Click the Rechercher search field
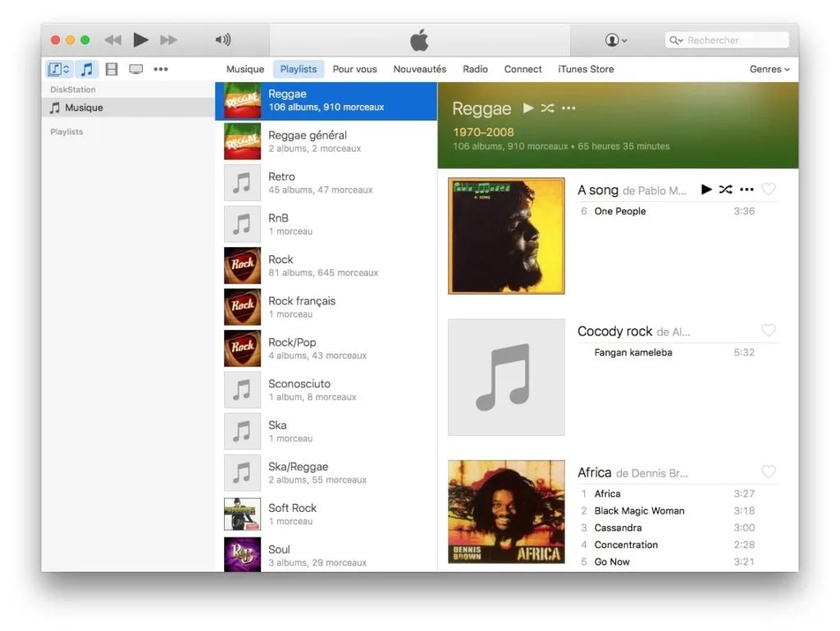 click(727, 40)
